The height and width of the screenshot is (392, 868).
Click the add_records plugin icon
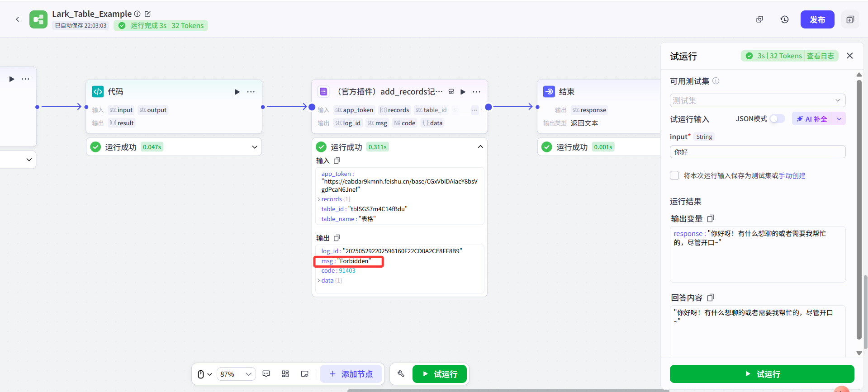323,91
